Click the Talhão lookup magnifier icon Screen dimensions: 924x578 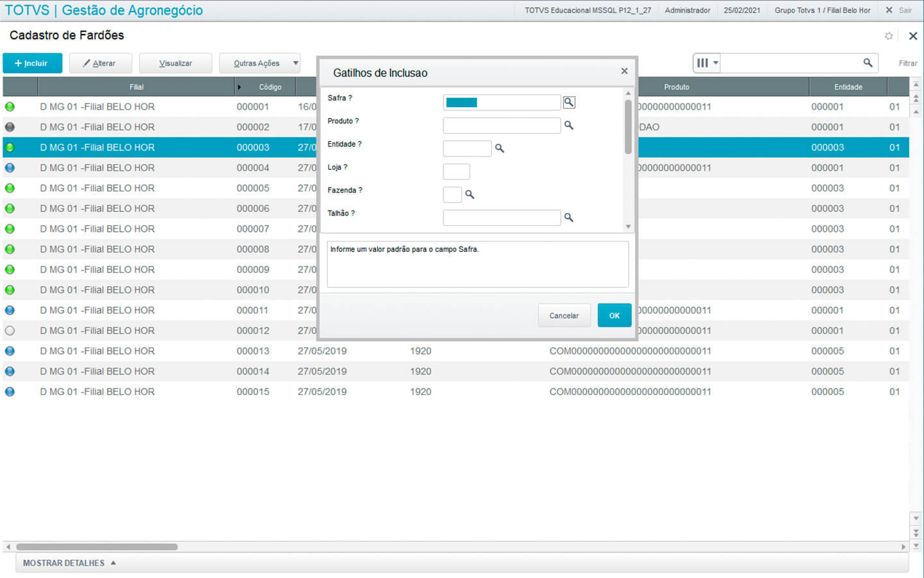pos(569,218)
